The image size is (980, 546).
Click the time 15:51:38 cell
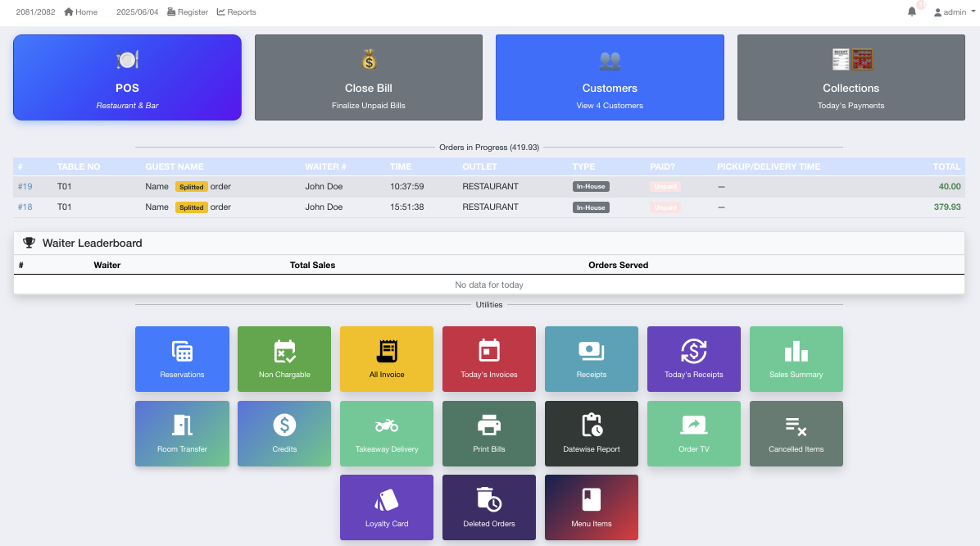407,207
